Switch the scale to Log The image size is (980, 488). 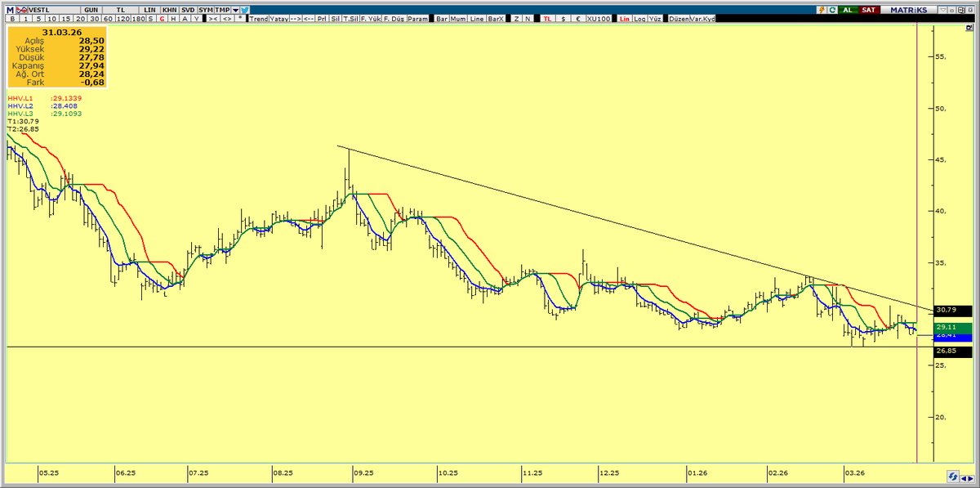(x=639, y=18)
